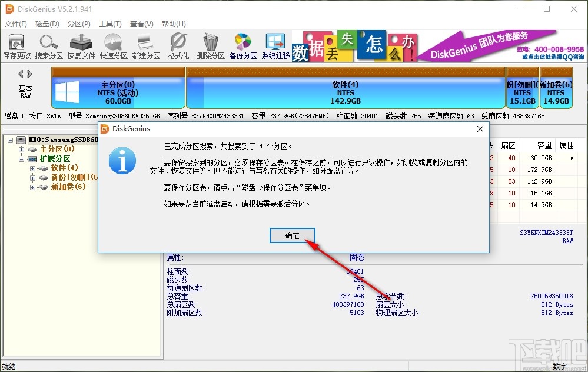Choose the 格式化 format tool

pyautogui.click(x=178, y=46)
